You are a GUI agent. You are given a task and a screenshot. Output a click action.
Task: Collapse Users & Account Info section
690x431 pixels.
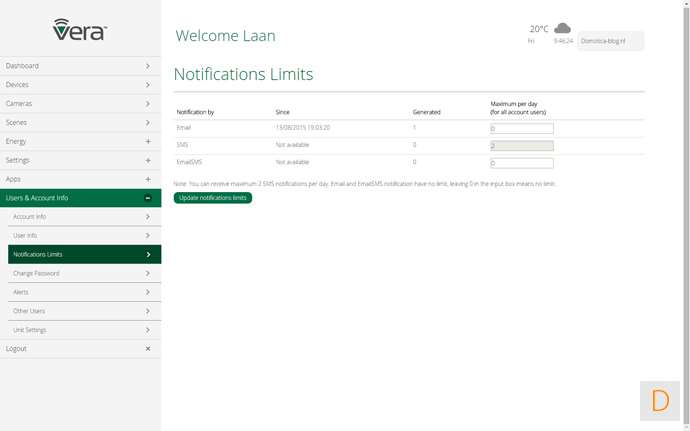[x=148, y=198]
